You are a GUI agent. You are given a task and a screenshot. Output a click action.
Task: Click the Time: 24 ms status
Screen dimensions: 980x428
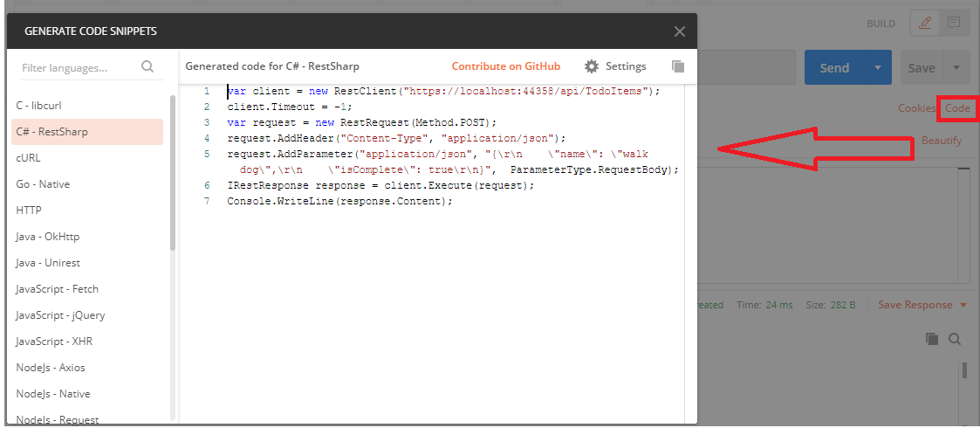[764, 305]
